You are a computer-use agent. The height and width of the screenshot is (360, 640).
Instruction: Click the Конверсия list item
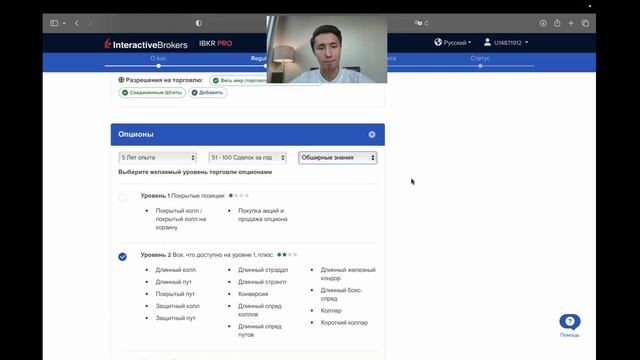coord(253,294)
